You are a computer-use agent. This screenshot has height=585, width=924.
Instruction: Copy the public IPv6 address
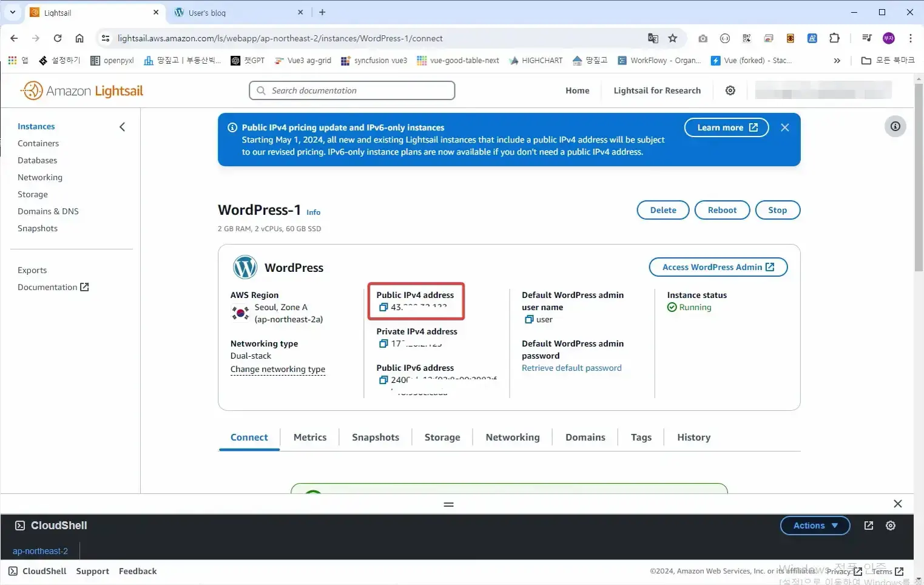pos(383,380)
